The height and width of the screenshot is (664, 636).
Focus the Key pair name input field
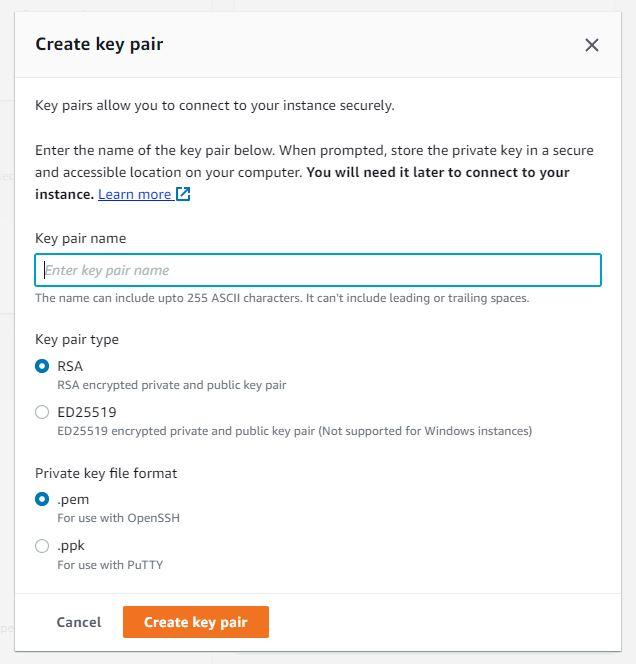point(318,270)
